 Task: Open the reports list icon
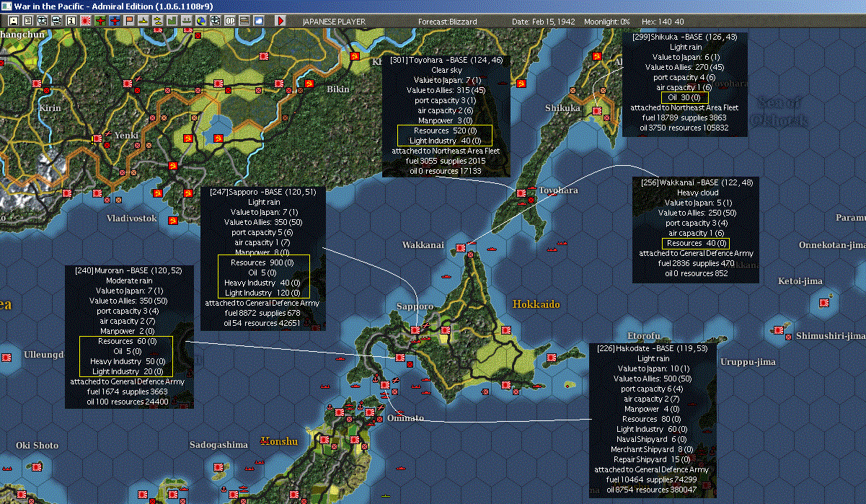point(28,21)
